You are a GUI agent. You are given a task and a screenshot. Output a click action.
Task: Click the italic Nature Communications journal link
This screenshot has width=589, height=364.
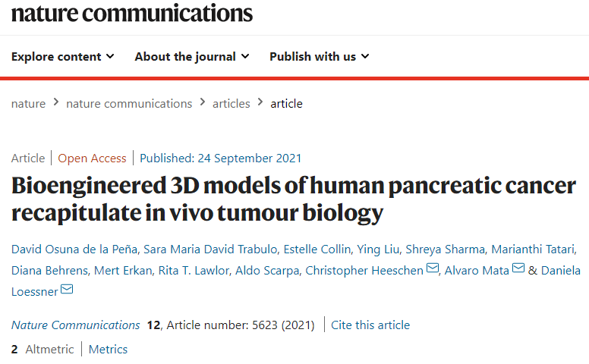75,325
